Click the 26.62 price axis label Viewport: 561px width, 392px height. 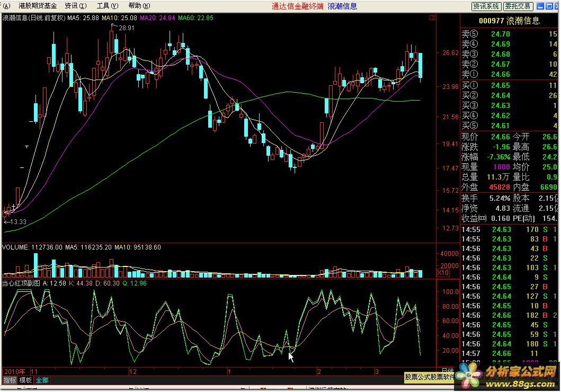(x=450, y=53)
